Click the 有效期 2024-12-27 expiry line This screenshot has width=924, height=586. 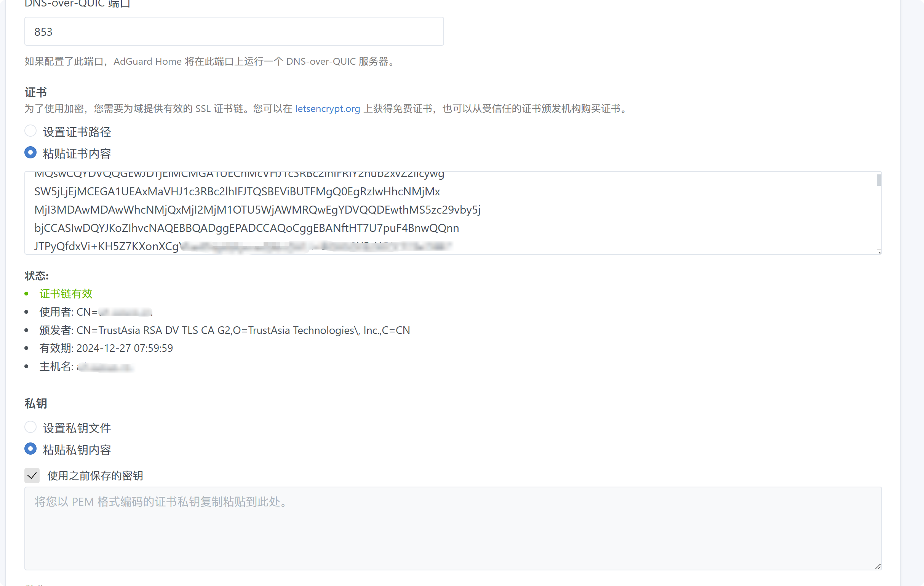[x=106, y=348]
